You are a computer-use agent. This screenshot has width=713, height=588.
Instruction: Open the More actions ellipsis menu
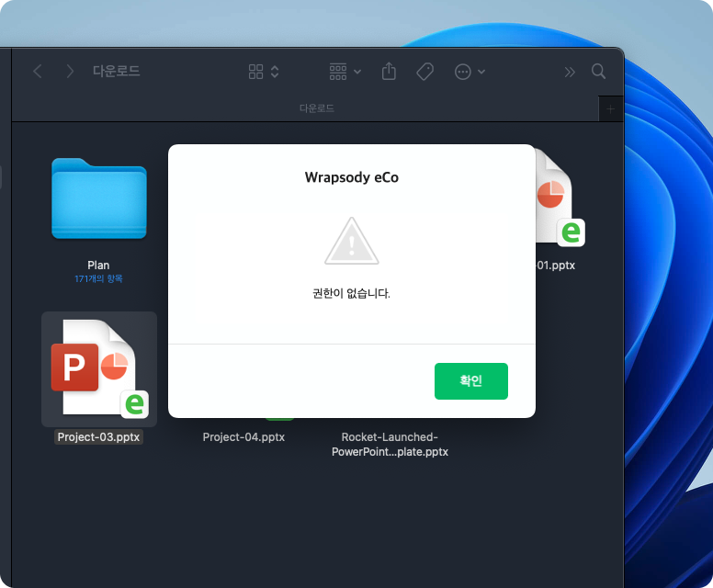[470, 72]
